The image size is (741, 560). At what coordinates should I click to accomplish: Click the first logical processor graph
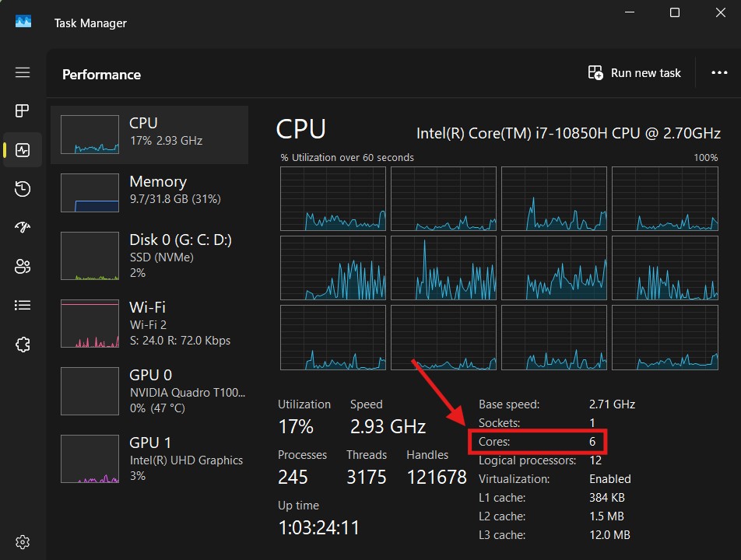tap(333, 199)
